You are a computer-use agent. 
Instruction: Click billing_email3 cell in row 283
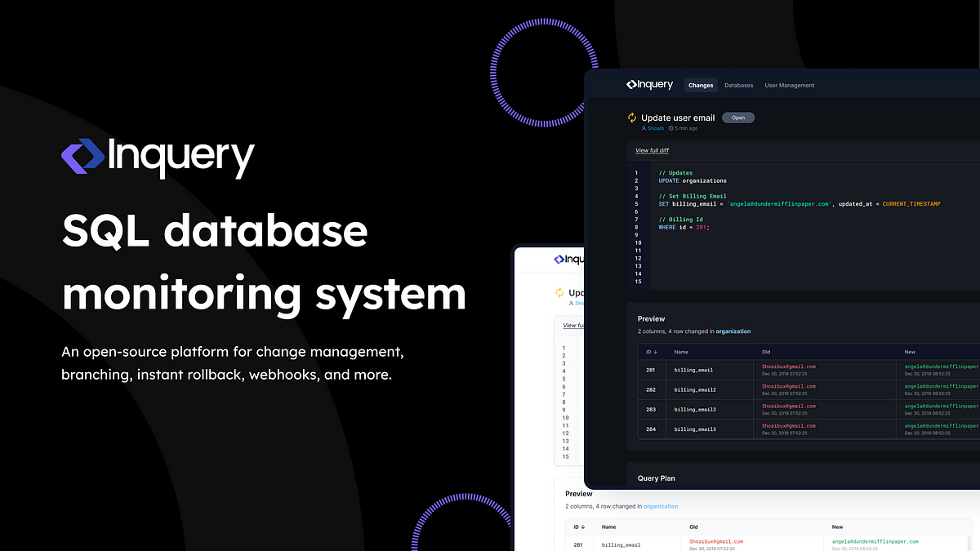click(x=695, y=409)
